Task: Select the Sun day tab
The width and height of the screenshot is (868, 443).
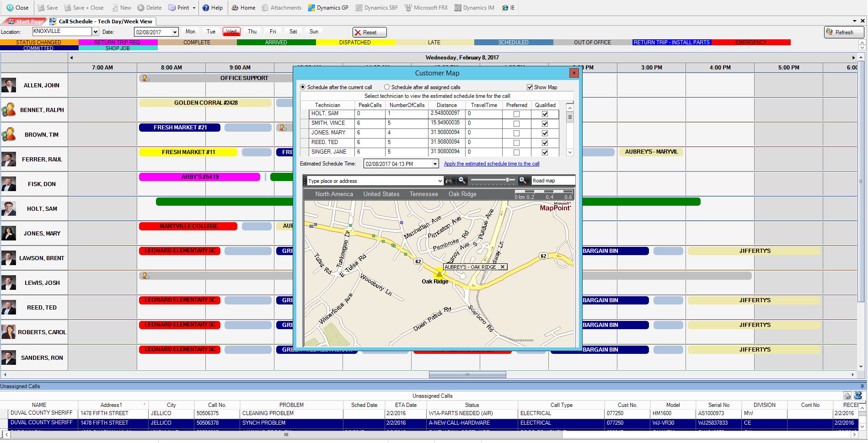Action: 314,32
